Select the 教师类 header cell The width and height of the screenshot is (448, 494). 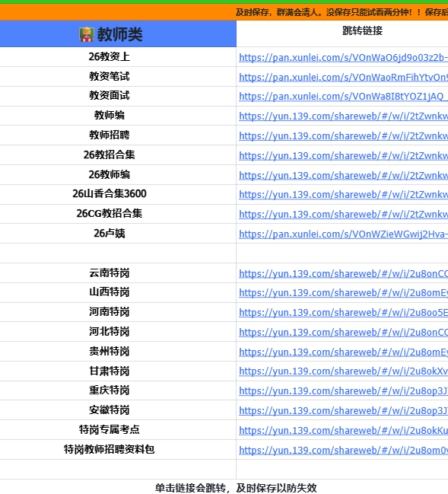[x=118, y=34]
